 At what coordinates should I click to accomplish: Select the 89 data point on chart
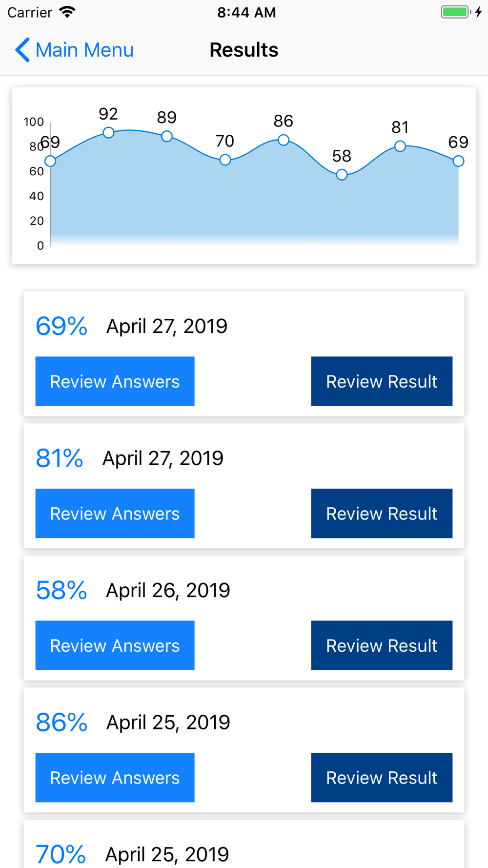[x=167, y=136]
